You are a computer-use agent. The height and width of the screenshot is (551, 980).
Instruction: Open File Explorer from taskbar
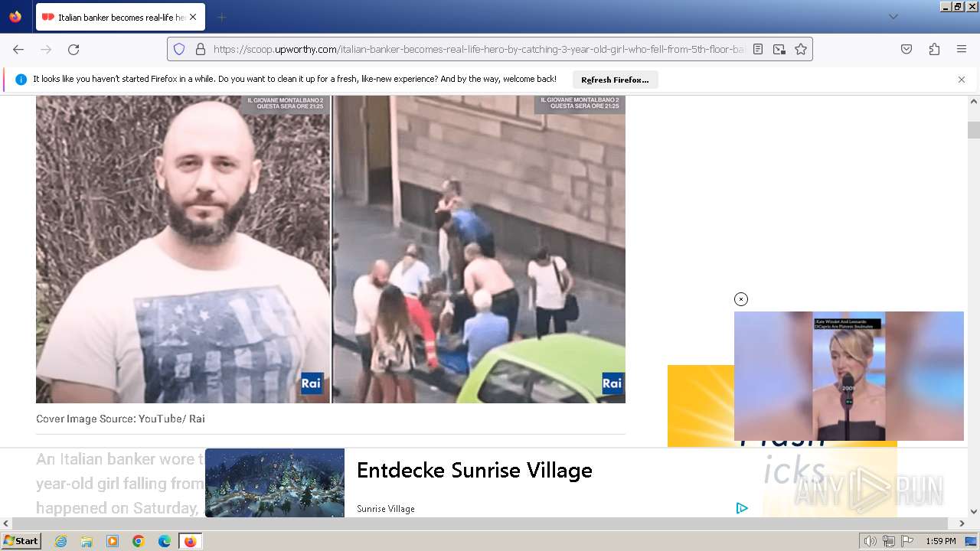(87, 541)
